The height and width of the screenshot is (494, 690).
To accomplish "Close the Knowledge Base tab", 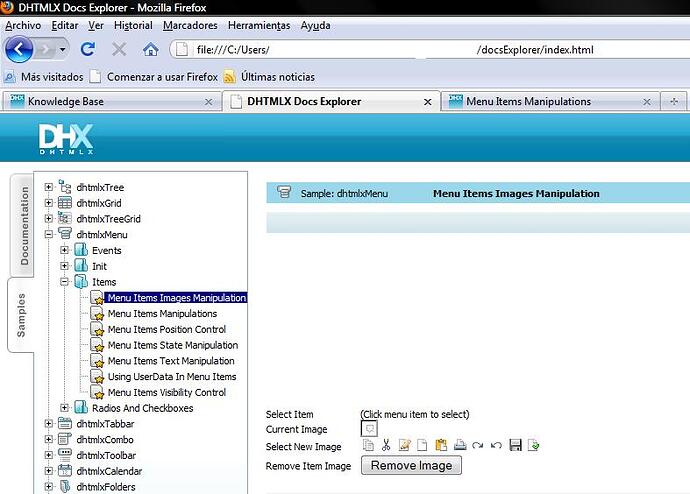I will pyautogui.click(x=209, y=102).
